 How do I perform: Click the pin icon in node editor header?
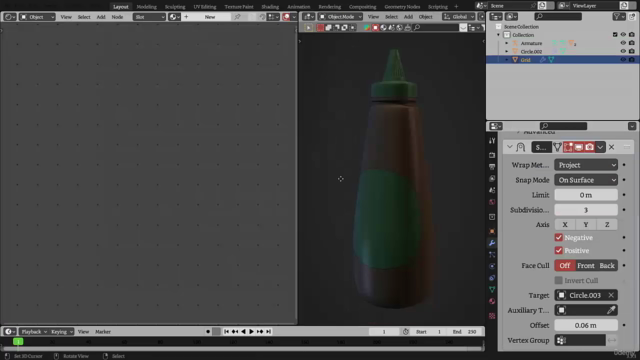pyautogui.click(x=237, y=17)
